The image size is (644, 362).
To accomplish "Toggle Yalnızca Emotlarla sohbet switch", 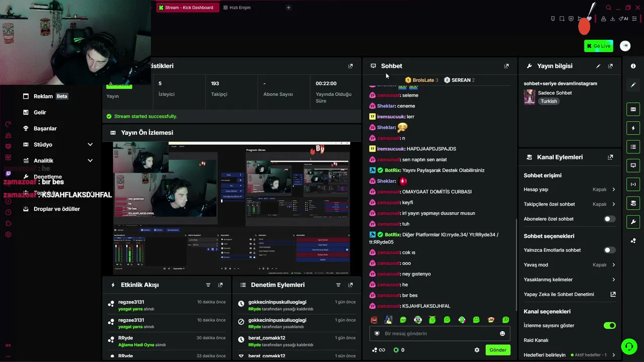I will pyautogui.click(x=609, y=250).
